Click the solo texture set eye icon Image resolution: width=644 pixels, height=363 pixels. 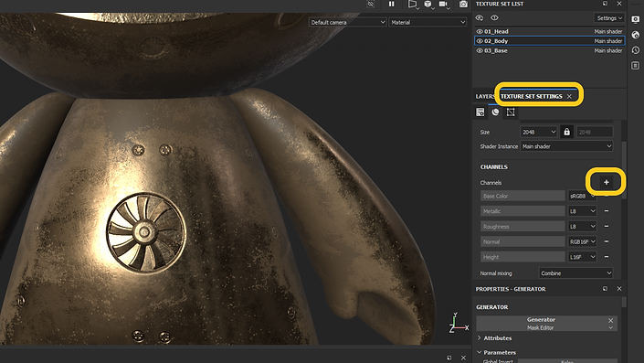(x=480, y=17)
